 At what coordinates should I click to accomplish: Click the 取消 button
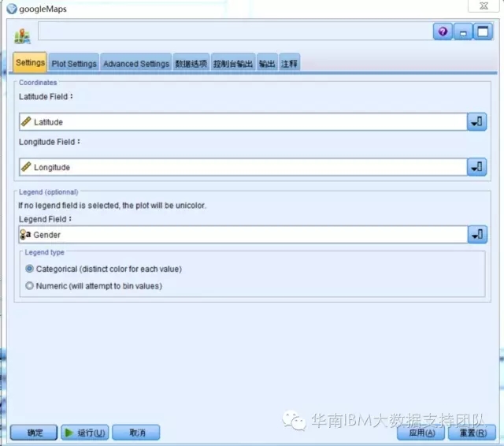(x=136, y=433)
